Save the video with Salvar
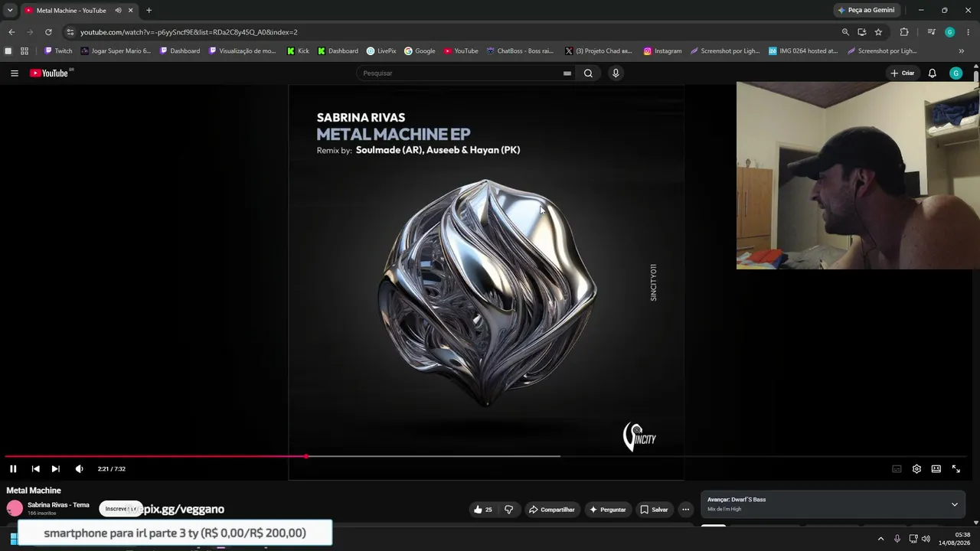The height and width of the screenshot is (551, 980). [654, 510]
